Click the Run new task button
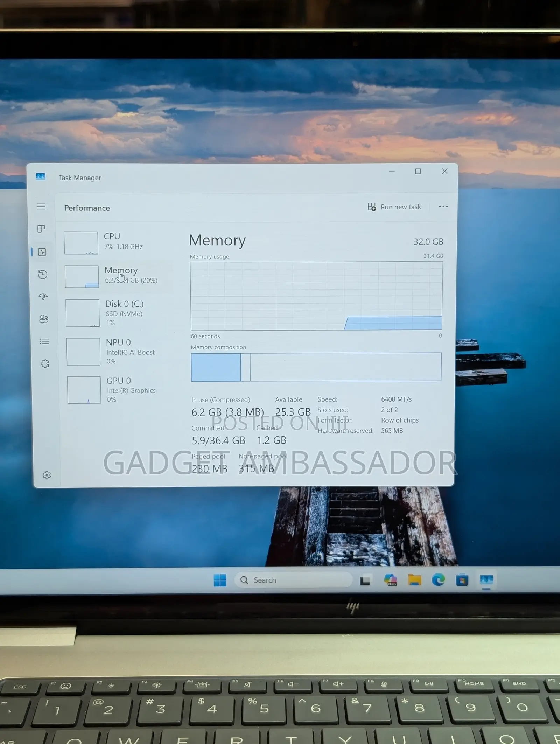The width and height of the screenshot is (560, 744). tap(394, 207)
